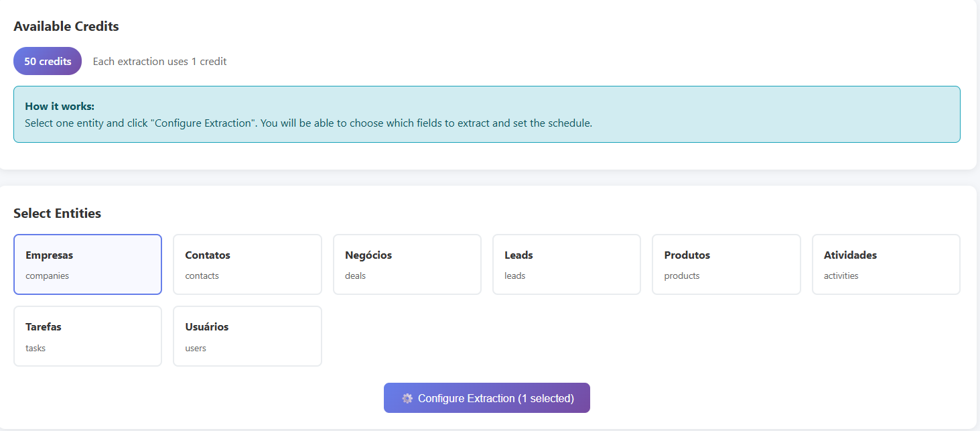This screenshot has width=980, height=431.
Task: Enable the Atividades entity card
Action: [886, 264]
